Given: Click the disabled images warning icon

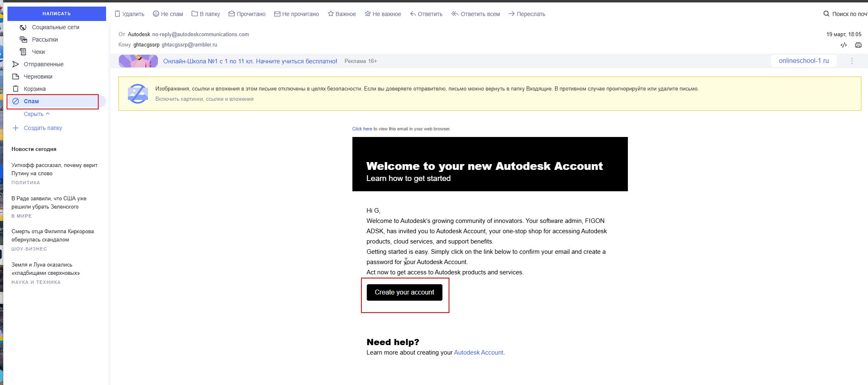Looking at the screenshot, I should (138, 94).
